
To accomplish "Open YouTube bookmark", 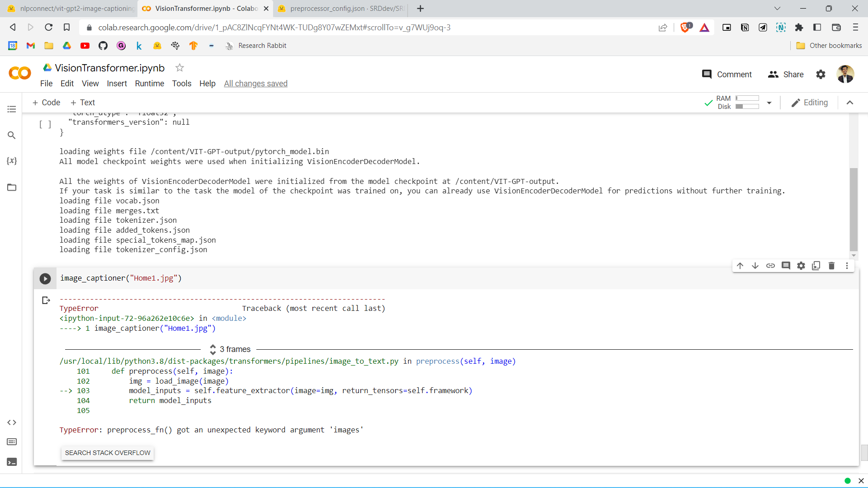I will (x=85, y=46).
